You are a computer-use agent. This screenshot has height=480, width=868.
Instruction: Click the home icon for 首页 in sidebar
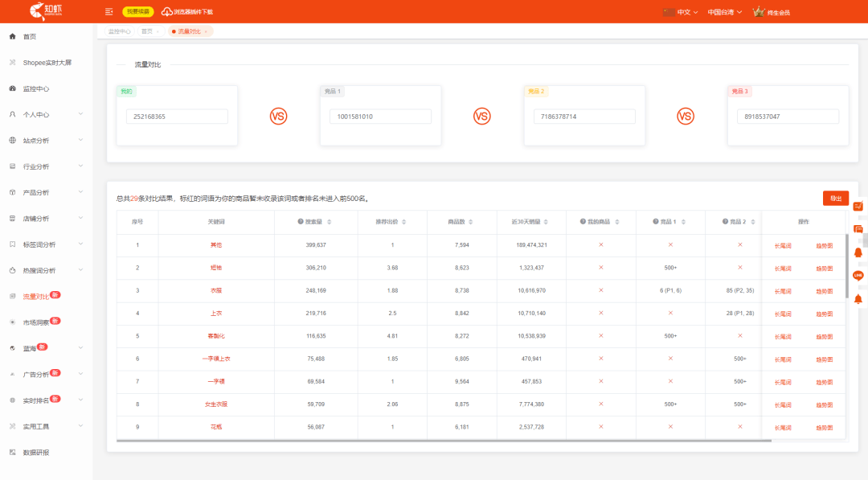12,36
